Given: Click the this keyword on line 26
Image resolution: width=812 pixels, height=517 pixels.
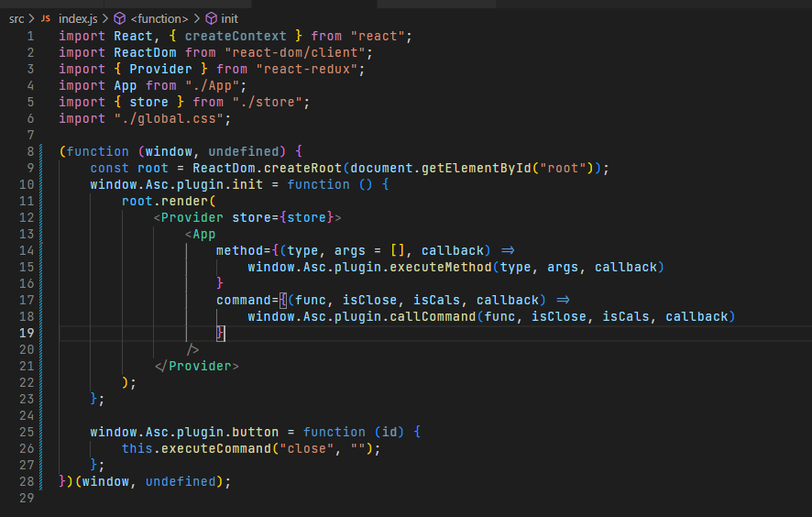Looking at the screenshot, I should [137, 448].
